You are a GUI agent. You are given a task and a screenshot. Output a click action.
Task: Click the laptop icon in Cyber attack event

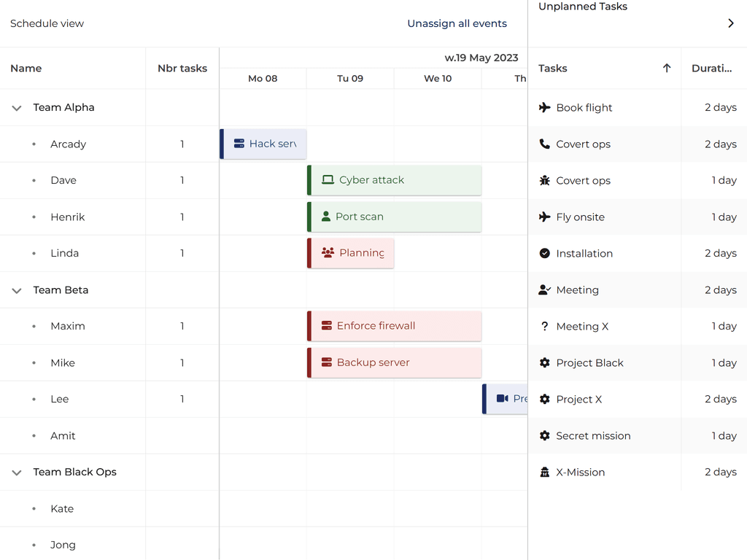328,180
